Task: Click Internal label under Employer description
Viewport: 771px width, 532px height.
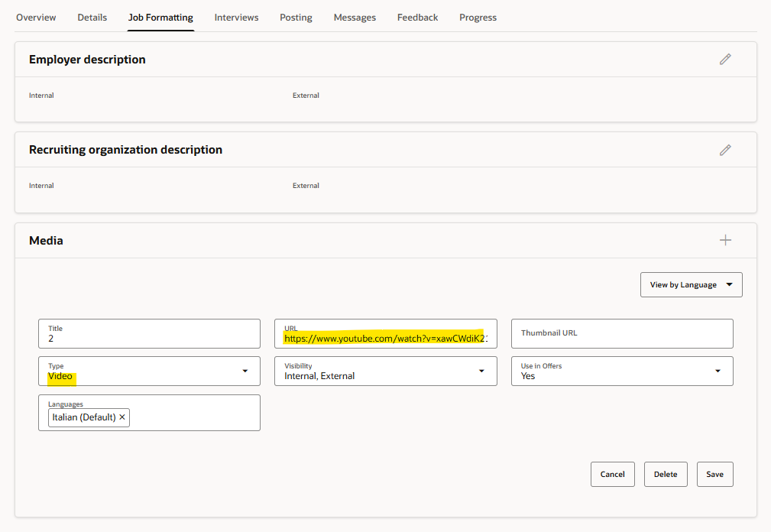Action: pos(41,96)
